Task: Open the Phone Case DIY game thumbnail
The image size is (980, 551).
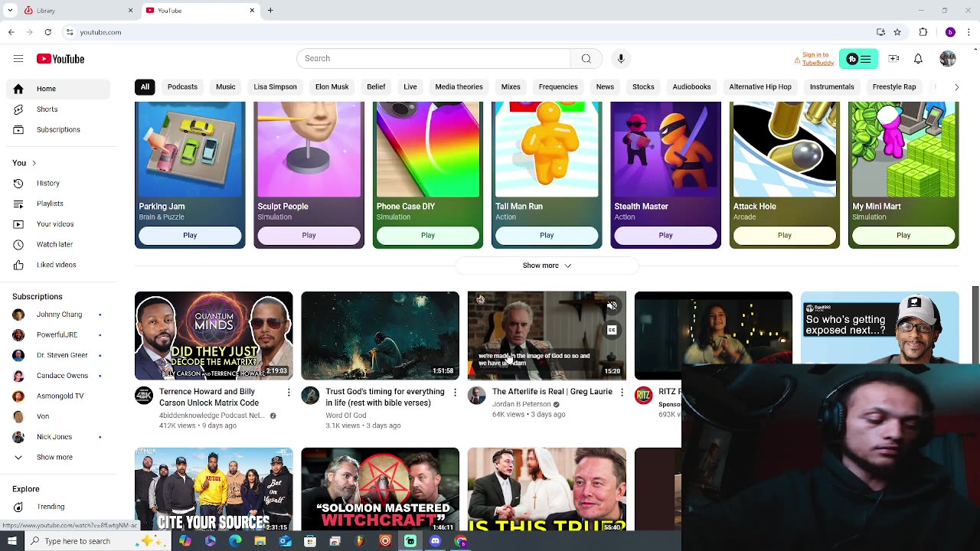Action: (x=428, y=149)
